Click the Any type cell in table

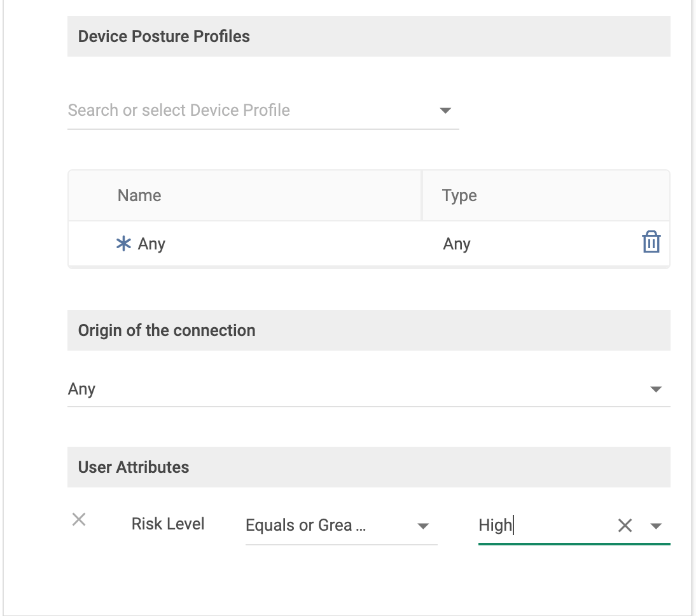[x=457, y=244]
